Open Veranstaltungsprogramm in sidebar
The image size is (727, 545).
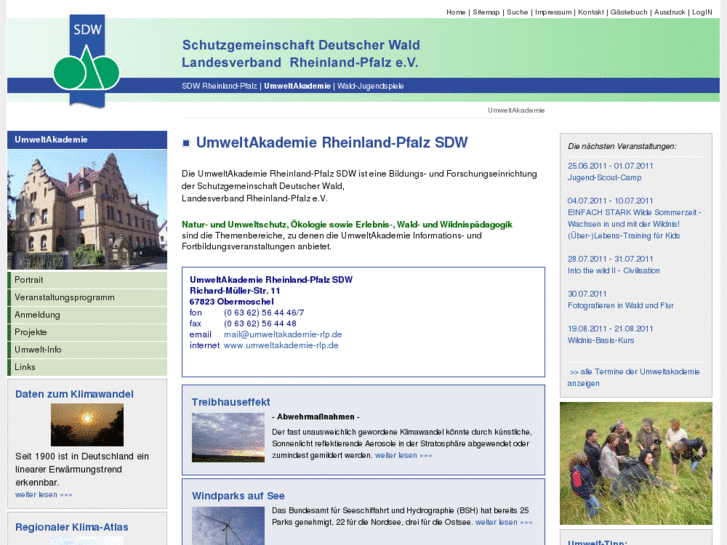click(x=87, y=297)
